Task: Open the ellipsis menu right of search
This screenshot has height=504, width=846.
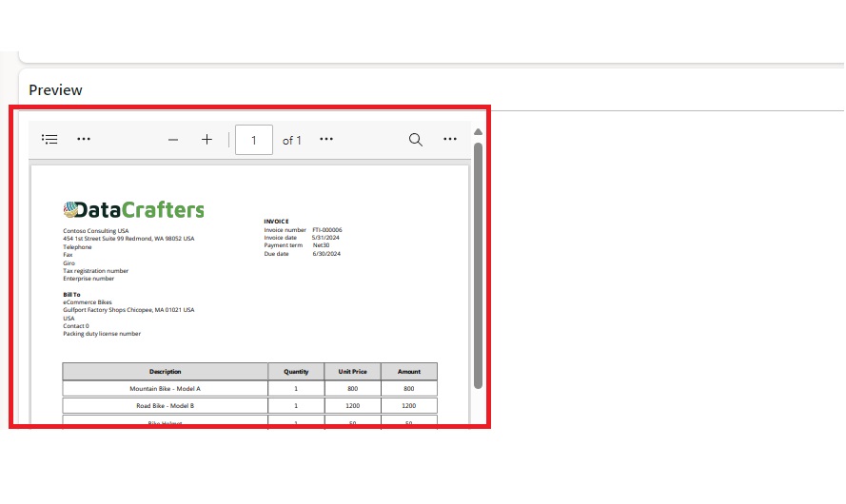Action: coord(450,139)
